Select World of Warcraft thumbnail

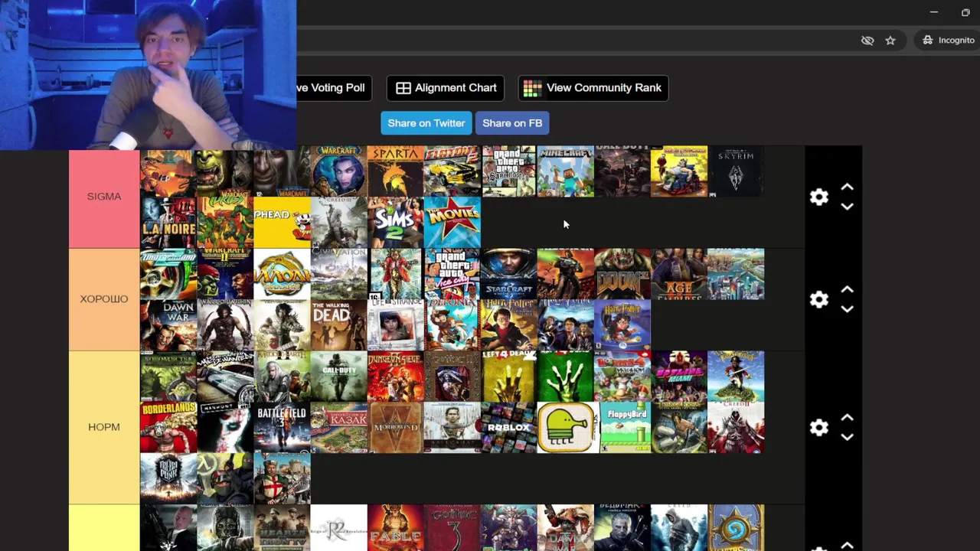(x=338, y=171)
